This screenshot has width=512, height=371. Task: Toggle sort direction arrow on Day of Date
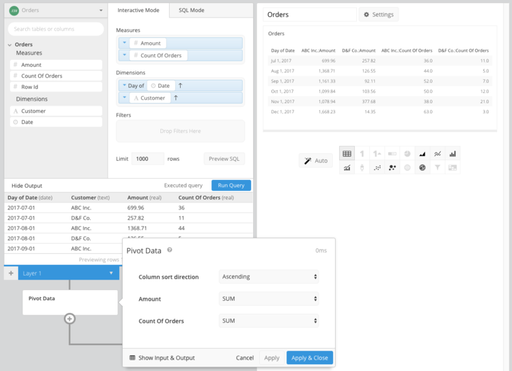(180, 86)
